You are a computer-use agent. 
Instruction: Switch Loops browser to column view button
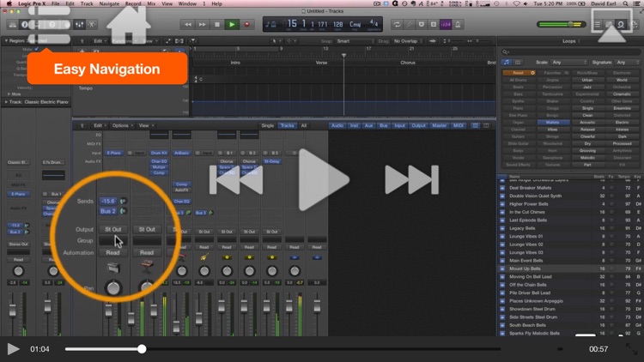tap(518, 63)
